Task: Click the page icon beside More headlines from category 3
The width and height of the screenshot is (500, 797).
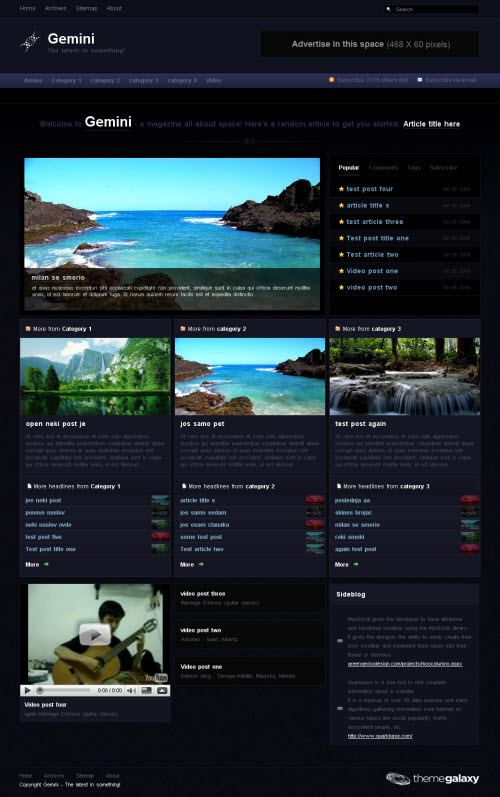Action: click(339, 486)
